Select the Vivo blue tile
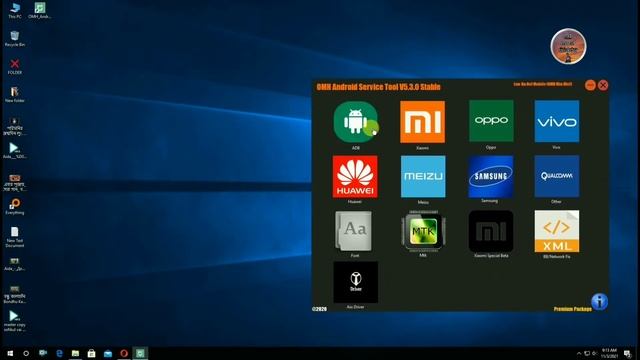The width and height of the screenshot is (640, 360). [557, 121]
